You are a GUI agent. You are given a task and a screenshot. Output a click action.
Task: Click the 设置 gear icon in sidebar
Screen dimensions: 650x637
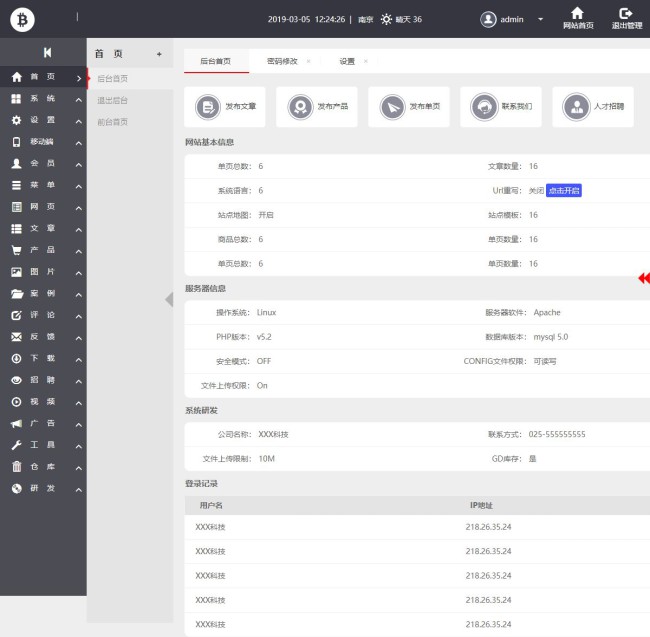point(16,120)
